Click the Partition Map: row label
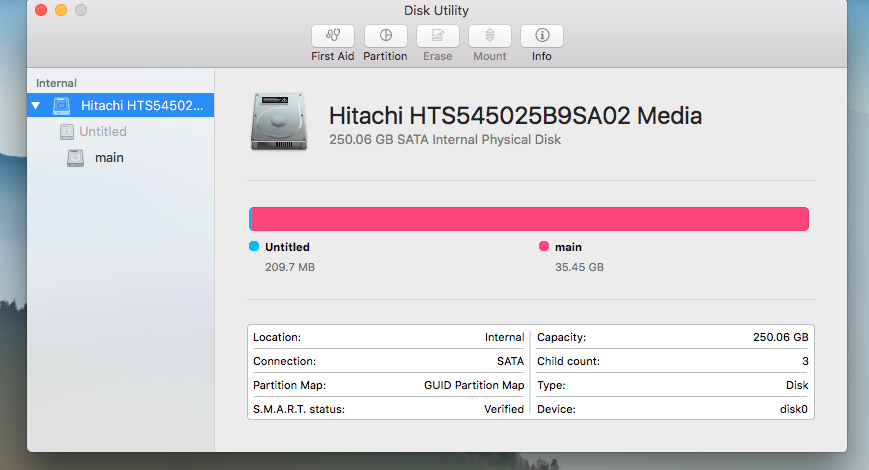The width and height of the screenshot is (869, 470). click(289, 385)
